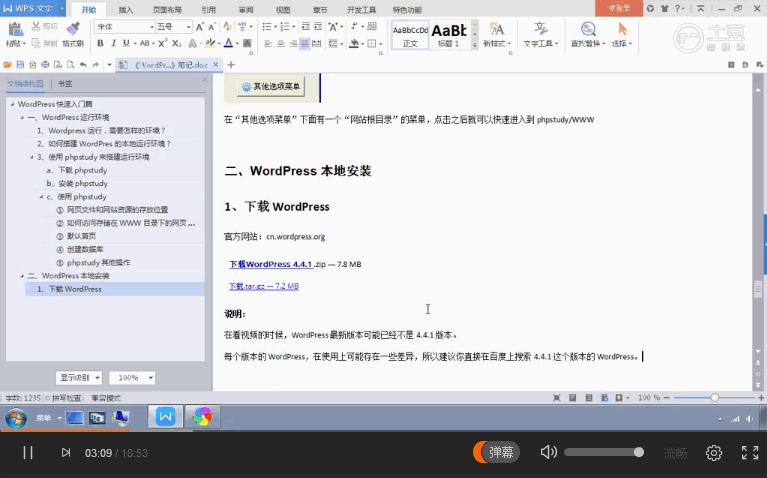Open the 文字工具 text tools menu
This screenshot has height=478, width=767.
point(541,35)
